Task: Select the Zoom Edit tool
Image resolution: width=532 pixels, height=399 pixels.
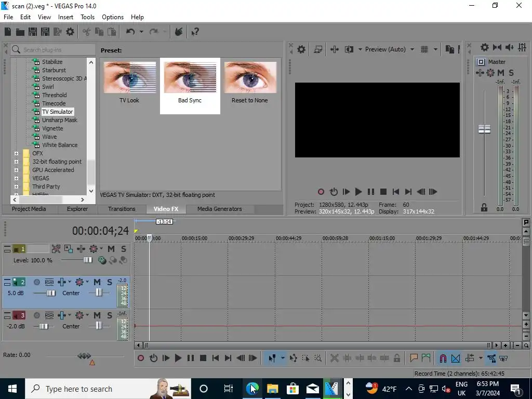Action: coord(318,358)
